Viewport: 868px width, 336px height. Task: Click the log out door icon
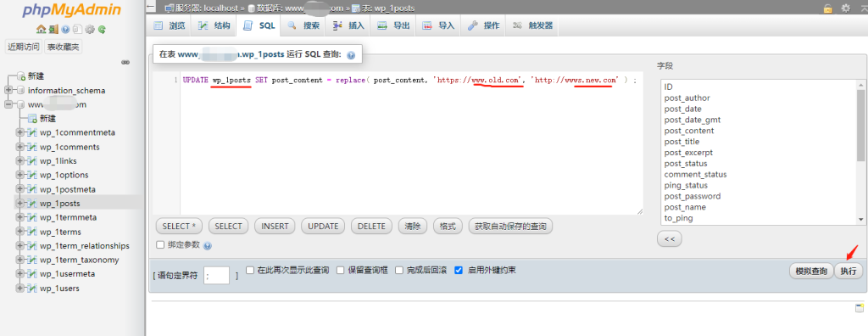click(53, 30)
